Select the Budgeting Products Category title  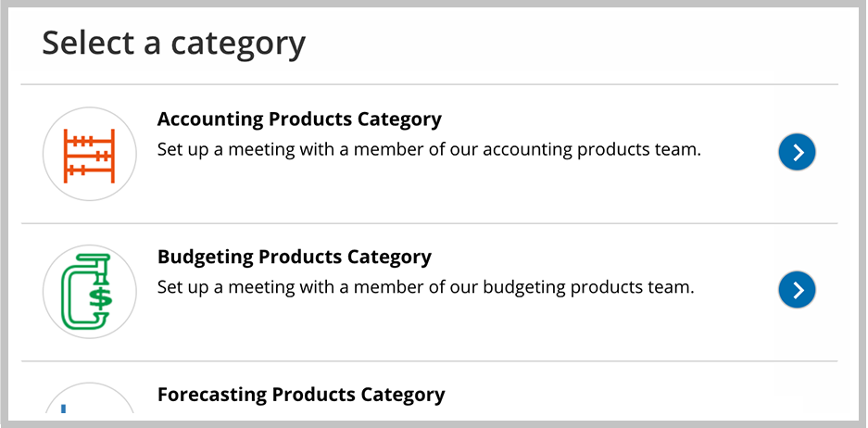point(295,258)
